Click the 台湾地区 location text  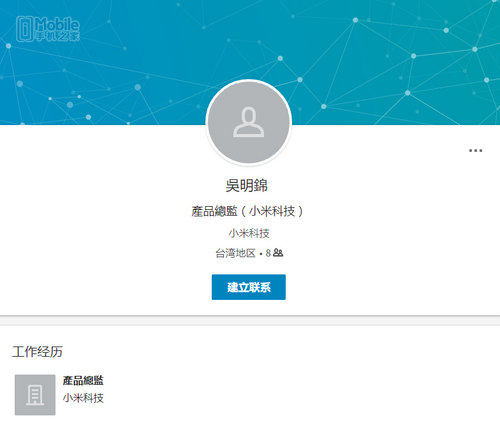[235, 253]
